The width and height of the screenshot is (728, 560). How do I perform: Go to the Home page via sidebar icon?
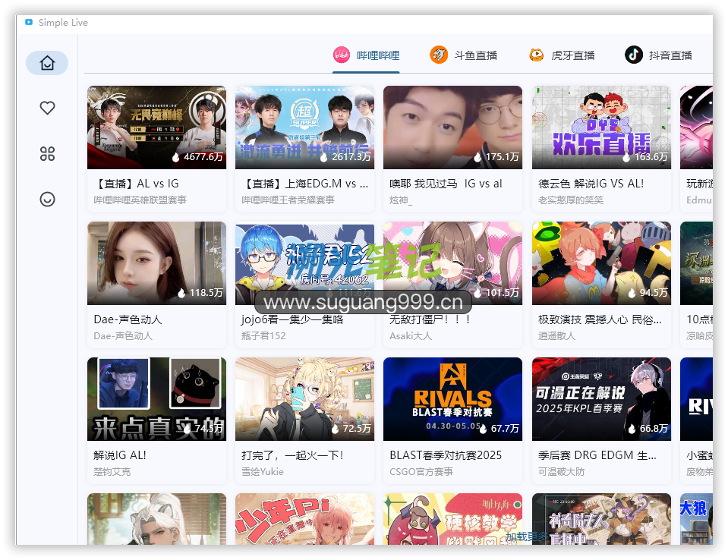47,63
